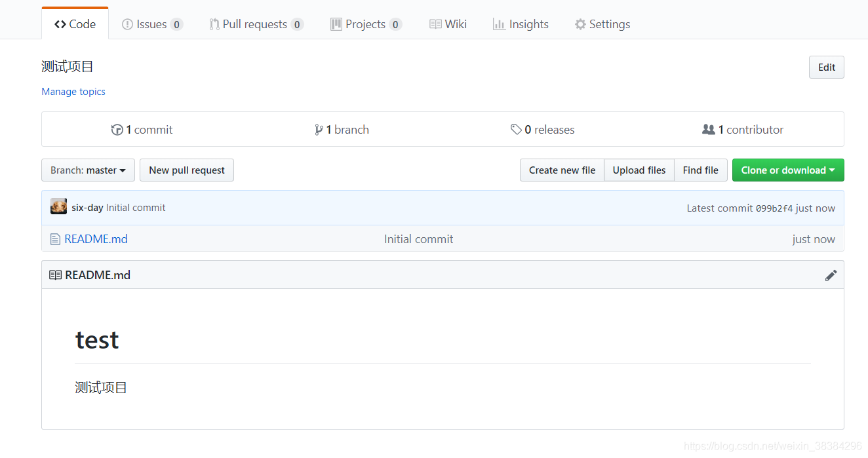Viewport: 868px width, 458px height.
Task: Open the 0 releases page
Action: pos(543,130)
